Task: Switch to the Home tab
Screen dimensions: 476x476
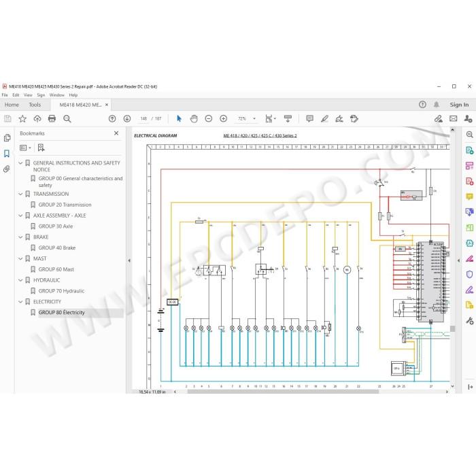Action: click(12, 105)
